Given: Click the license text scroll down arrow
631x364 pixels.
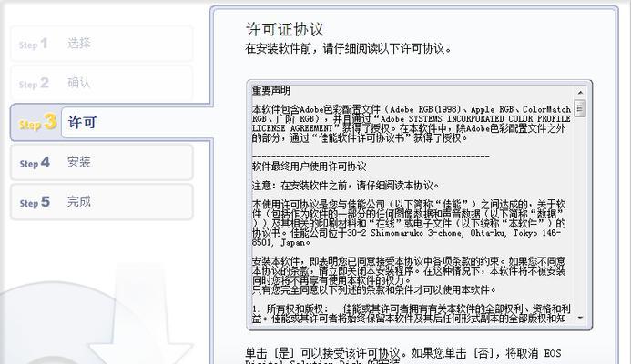Looking at the screenshot, I should pos(580,318).
